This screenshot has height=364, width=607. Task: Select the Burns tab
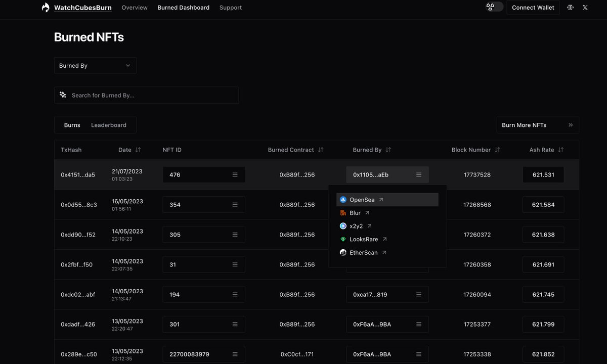[72, 125]
